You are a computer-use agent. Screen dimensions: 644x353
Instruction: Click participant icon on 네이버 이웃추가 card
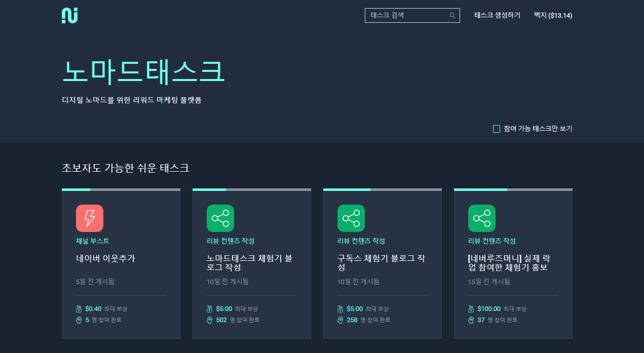pyautogui.click(x=79, y=320)
